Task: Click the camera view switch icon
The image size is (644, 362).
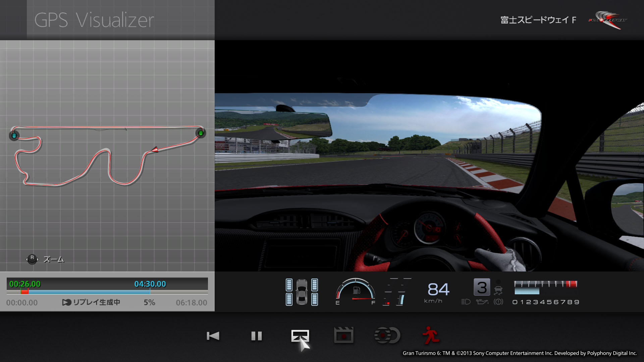Action: (300, 336)
